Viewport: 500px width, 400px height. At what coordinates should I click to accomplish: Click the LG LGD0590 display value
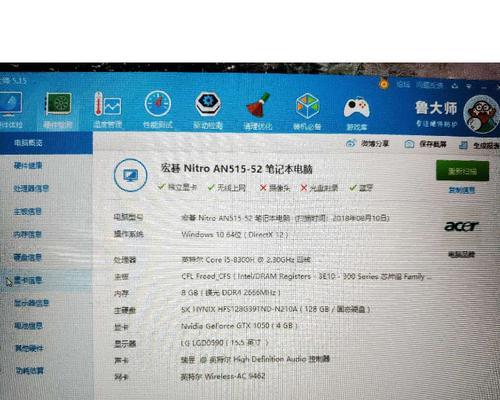pyautogui.click(x=224, y=342)
